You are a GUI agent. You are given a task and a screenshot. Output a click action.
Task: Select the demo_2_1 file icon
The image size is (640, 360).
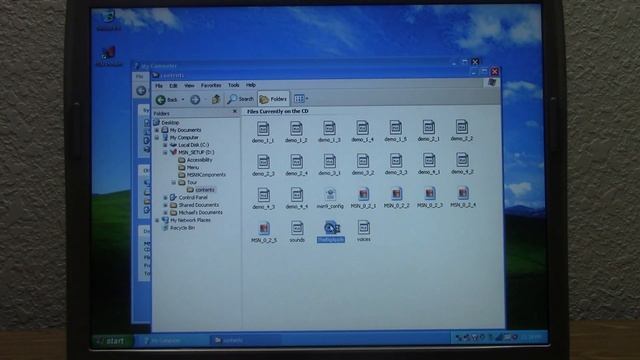[x=429, y=127]
